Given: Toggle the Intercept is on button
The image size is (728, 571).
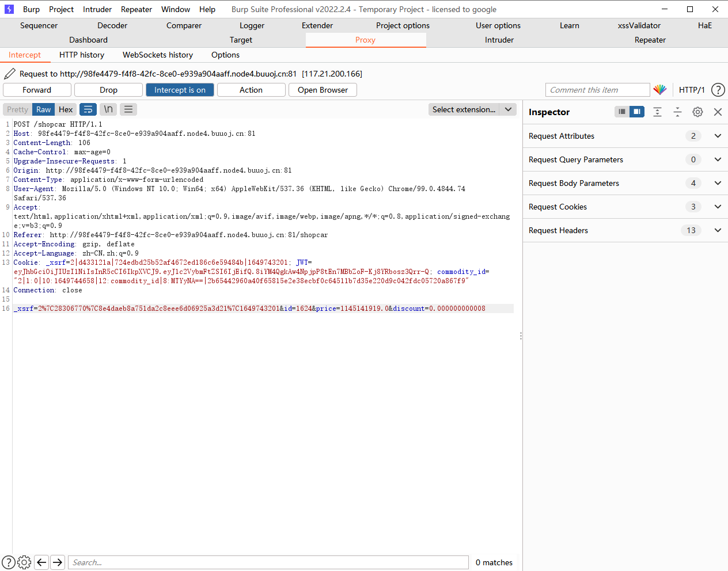Looking at the screenshot, I should click(x=180, y=90).
